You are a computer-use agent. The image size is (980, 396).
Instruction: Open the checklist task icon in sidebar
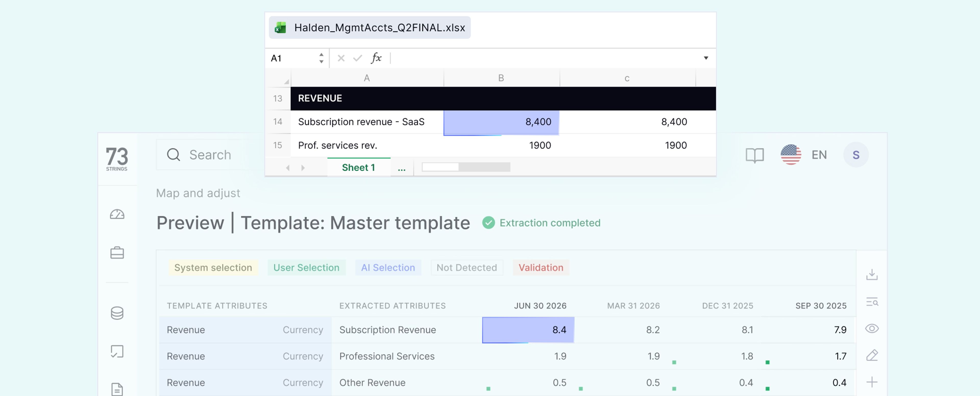(x=117, y=352)
